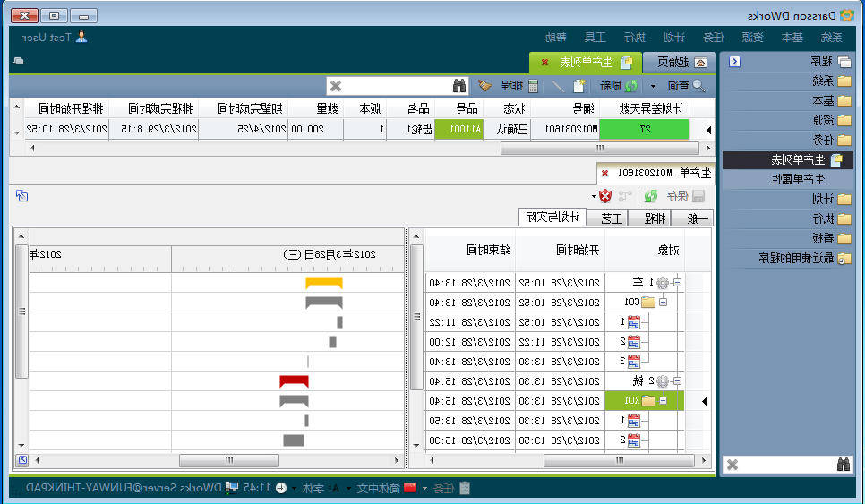Screen dimensions: 865x504
Task: Click the 保存 save disk icon
Action: [698, 196]
